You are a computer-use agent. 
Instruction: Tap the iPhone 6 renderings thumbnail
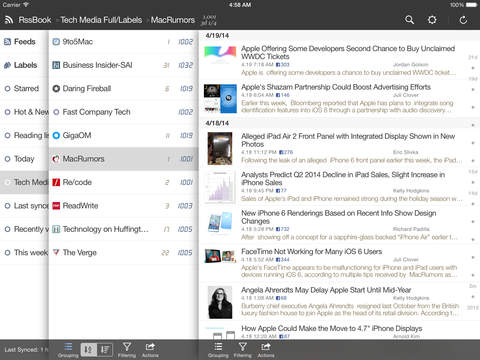point(220,222)
